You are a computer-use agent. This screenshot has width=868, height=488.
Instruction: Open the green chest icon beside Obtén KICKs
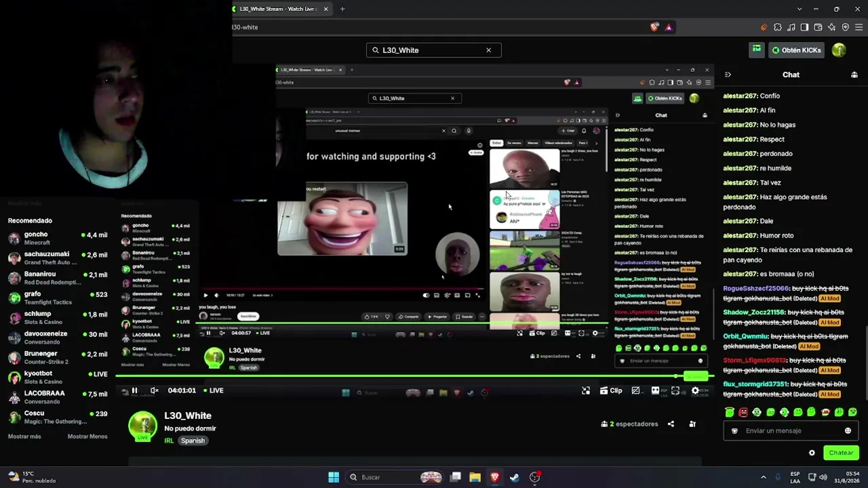point(756,49)
